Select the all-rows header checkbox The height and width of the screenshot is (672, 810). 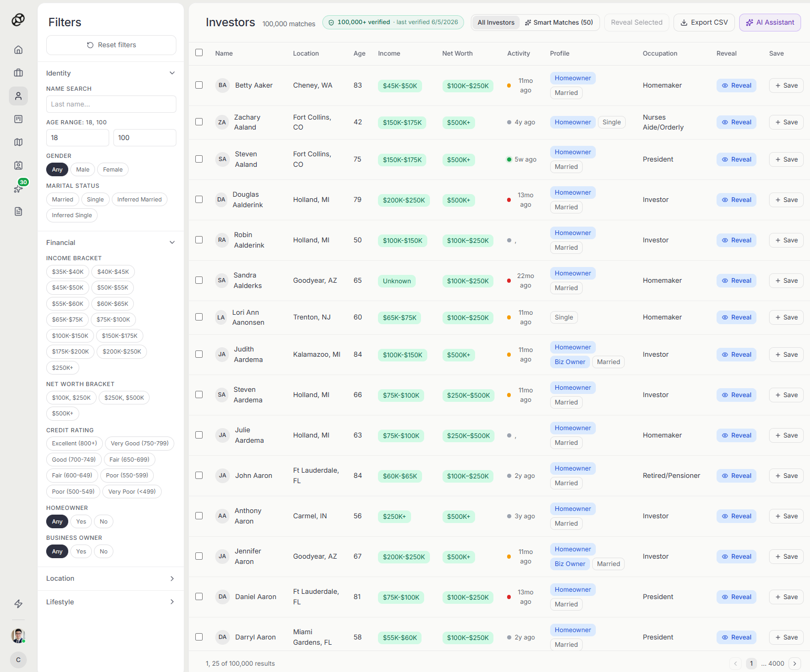click(199, 52)
